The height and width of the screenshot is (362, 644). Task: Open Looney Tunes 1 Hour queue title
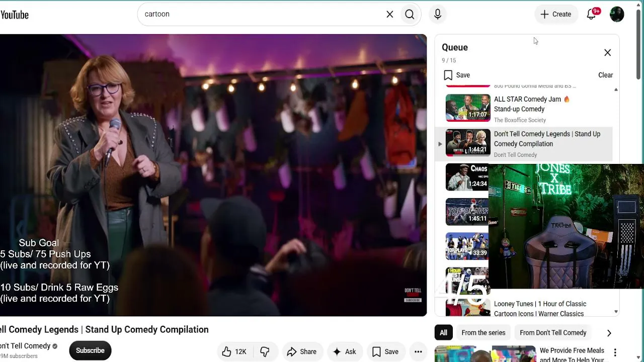coord(540,309)
